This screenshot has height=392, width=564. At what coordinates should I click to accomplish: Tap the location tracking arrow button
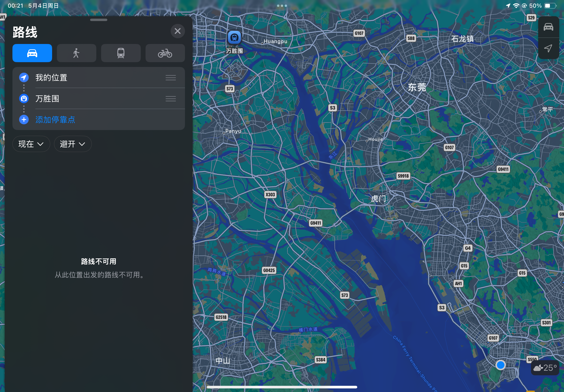pos(548,48)
